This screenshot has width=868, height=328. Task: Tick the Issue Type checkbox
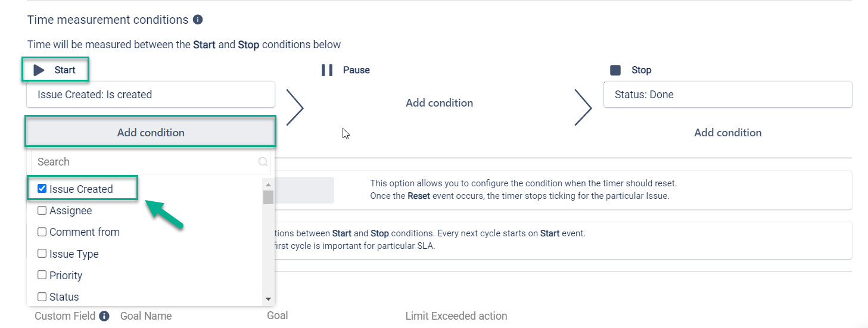click(42, 254)
